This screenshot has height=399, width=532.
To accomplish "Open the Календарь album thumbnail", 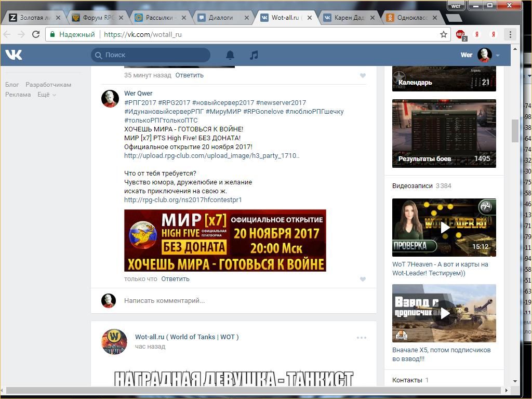I will click(x=444, y=79).
